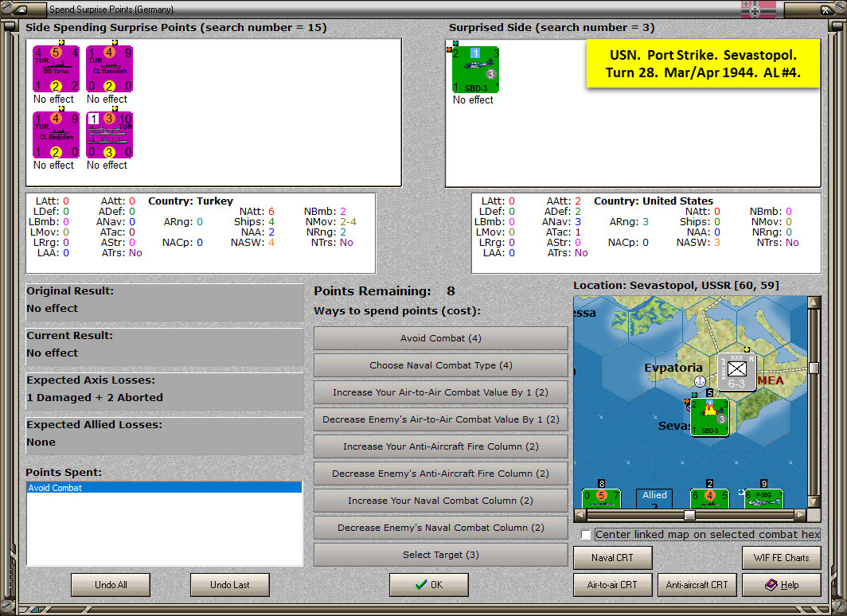This screenshot has height=616, width=847.
Task: Open Help for this dialog
Action: click(x=782, y=585)
